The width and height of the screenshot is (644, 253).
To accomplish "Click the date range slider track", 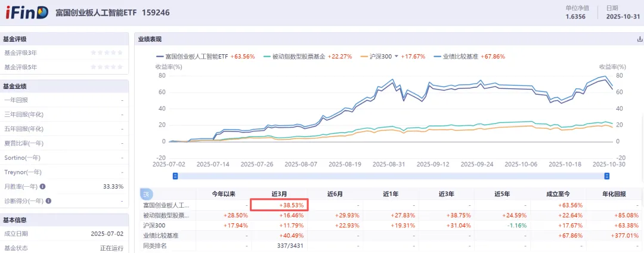I will click(391, 176).
